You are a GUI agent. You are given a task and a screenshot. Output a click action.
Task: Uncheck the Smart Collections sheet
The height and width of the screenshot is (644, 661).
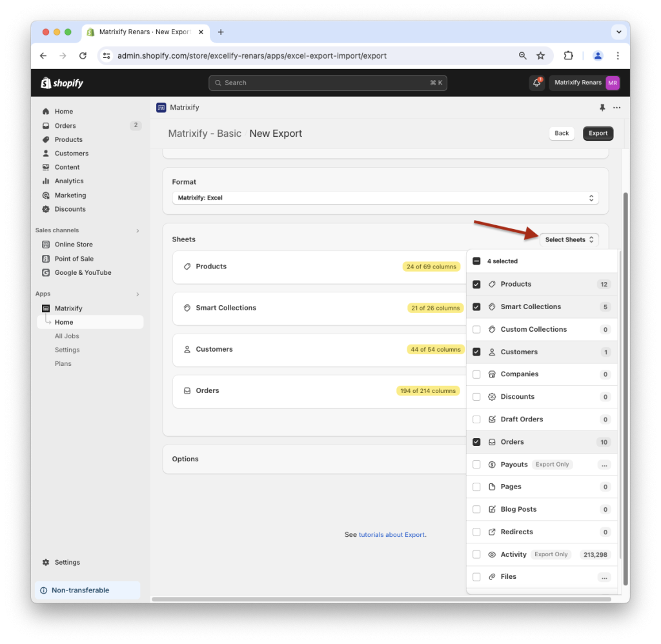476,307
